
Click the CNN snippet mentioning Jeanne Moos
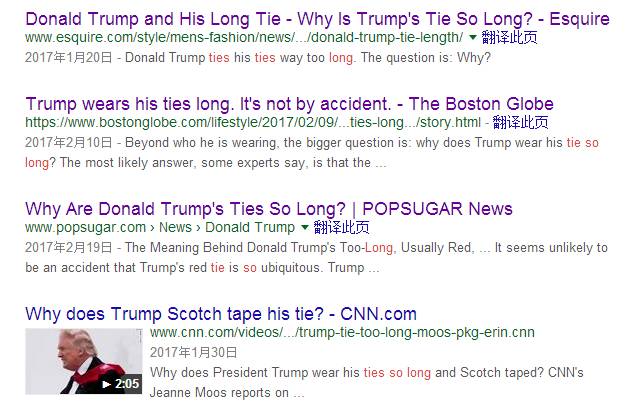pyautogui.click(x=380, y=382)
